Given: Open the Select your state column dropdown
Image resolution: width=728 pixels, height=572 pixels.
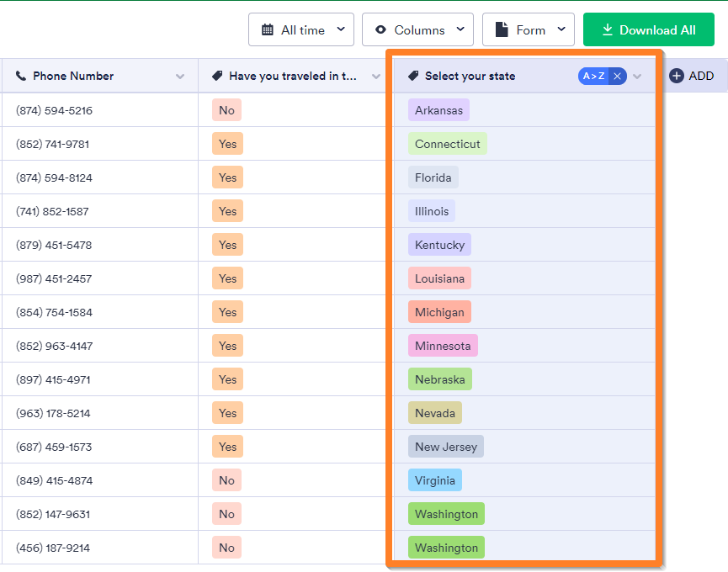Looking at the screenshot, I should (x=637, y=77).
